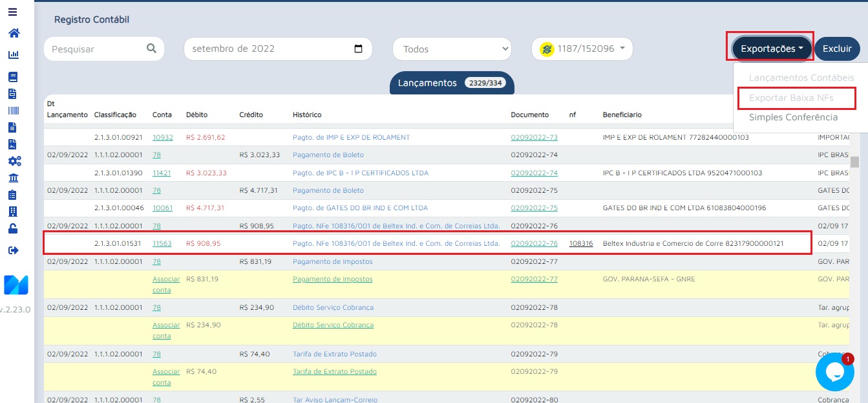Select Exportar Baixa NFs menu option

[791, 98]
